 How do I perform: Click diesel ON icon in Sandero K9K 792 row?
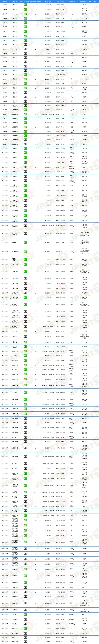point(25,140)
